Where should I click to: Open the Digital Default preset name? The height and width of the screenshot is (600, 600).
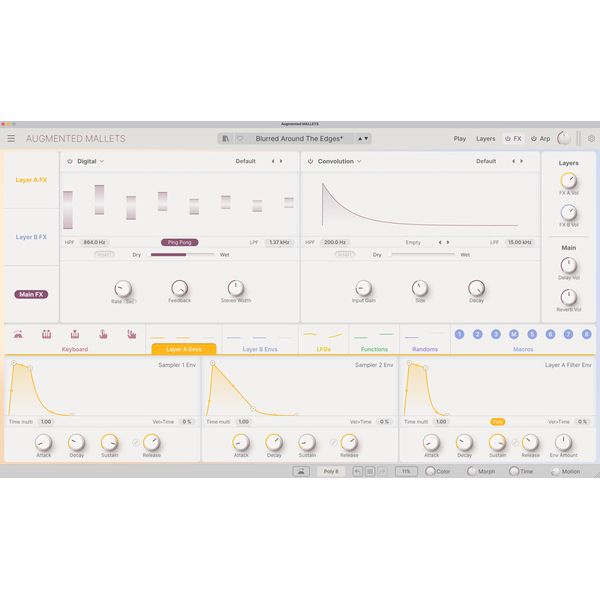click(245, 161)
